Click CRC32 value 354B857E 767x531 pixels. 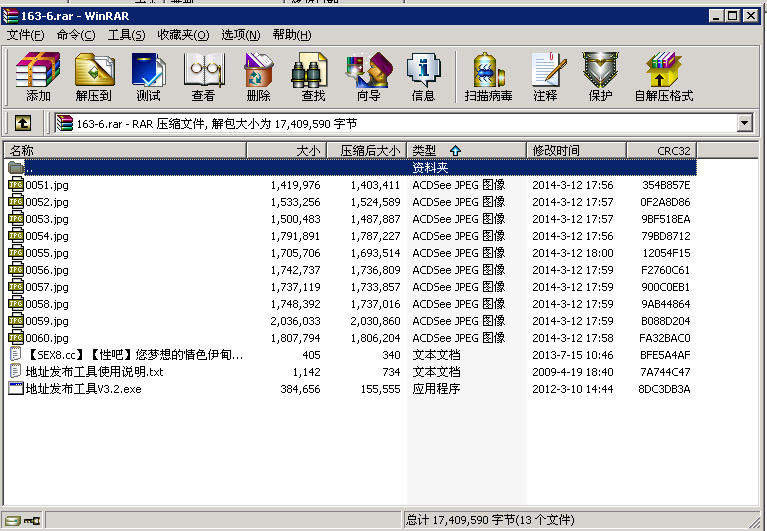[x=666, y=185]
